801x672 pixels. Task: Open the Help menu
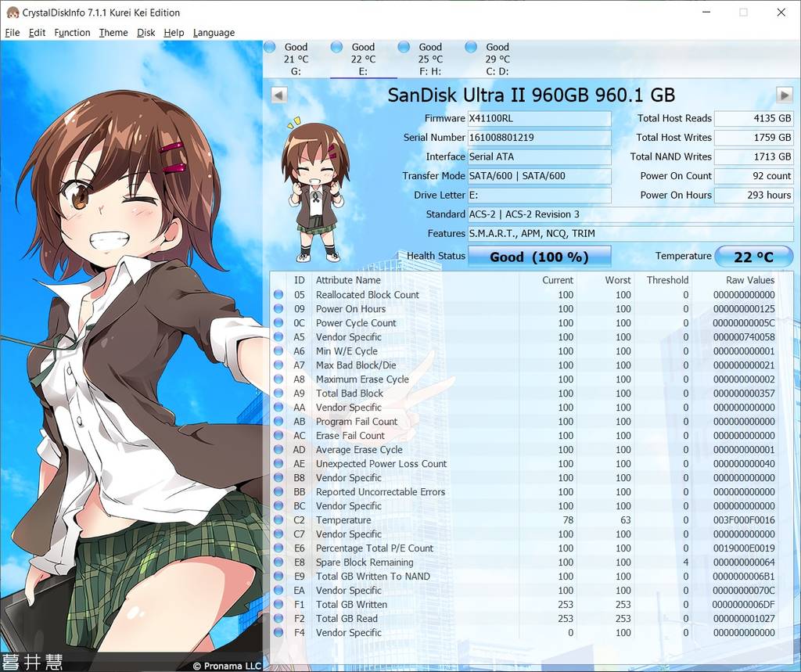click(x=174, y=33)
